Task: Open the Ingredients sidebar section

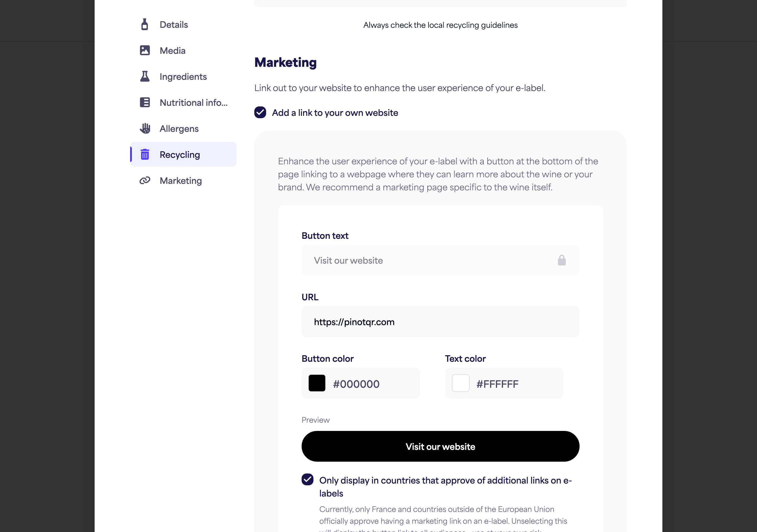Action: click(x=183, y=77)
